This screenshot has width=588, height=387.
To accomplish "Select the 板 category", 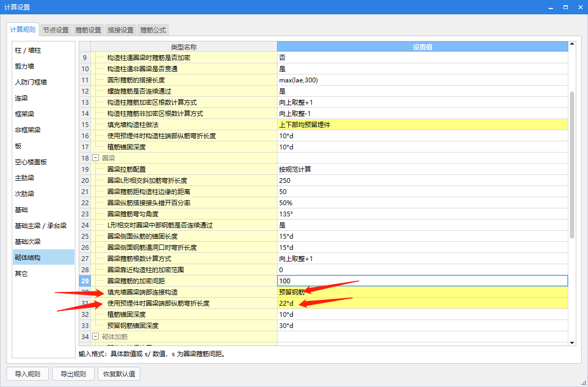I will (44, 146).
